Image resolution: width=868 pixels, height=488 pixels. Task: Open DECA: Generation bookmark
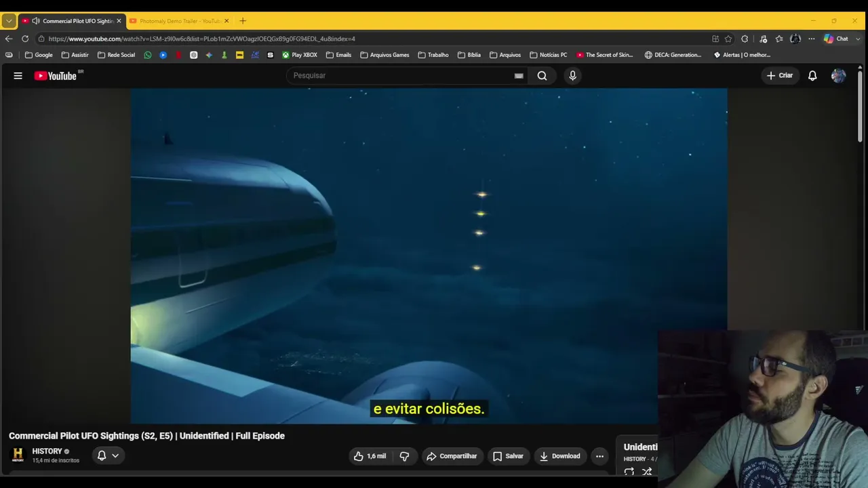(x=673, y=55)
